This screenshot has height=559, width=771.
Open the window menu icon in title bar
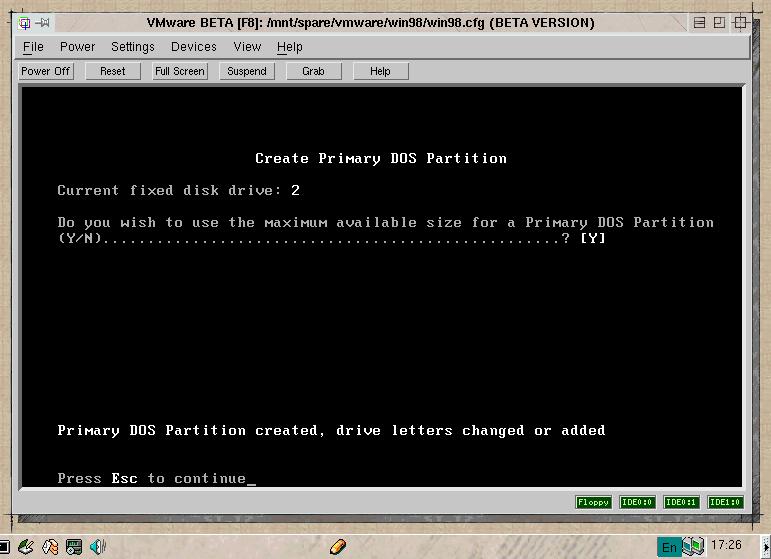[26, 22]
